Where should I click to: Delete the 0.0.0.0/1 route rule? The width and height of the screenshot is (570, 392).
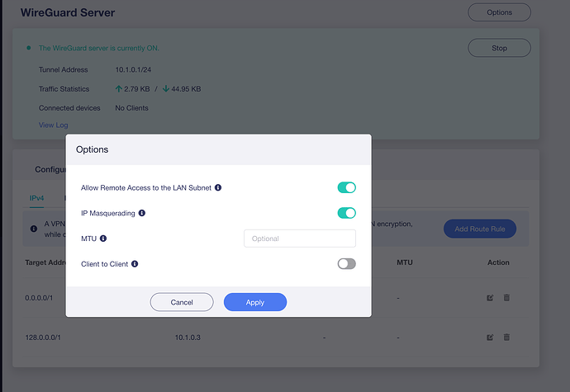click(506, 297)
